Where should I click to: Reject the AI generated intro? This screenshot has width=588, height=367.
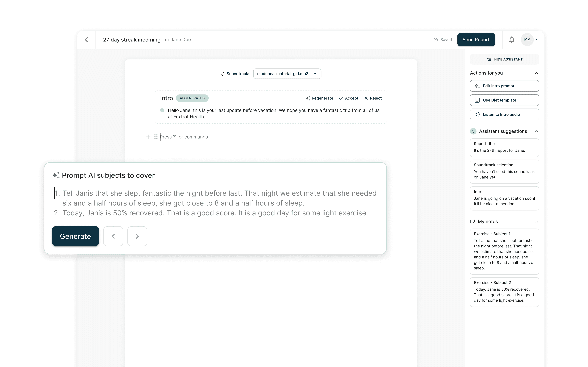coord(373,98)
